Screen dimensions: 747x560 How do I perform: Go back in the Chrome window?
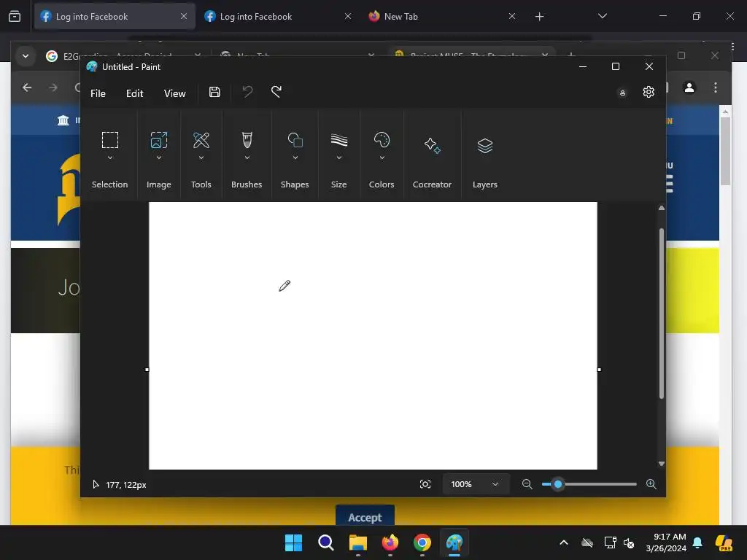tap(27, 87)
